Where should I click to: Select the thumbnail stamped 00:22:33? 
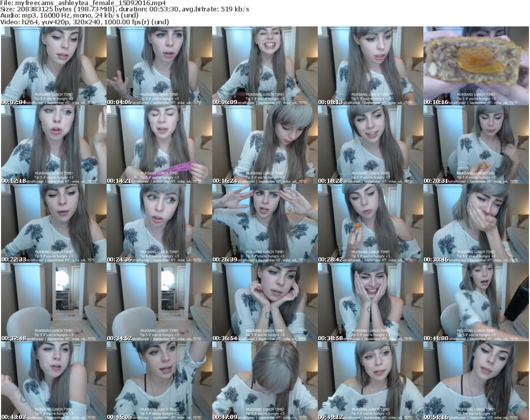point(54,224)
